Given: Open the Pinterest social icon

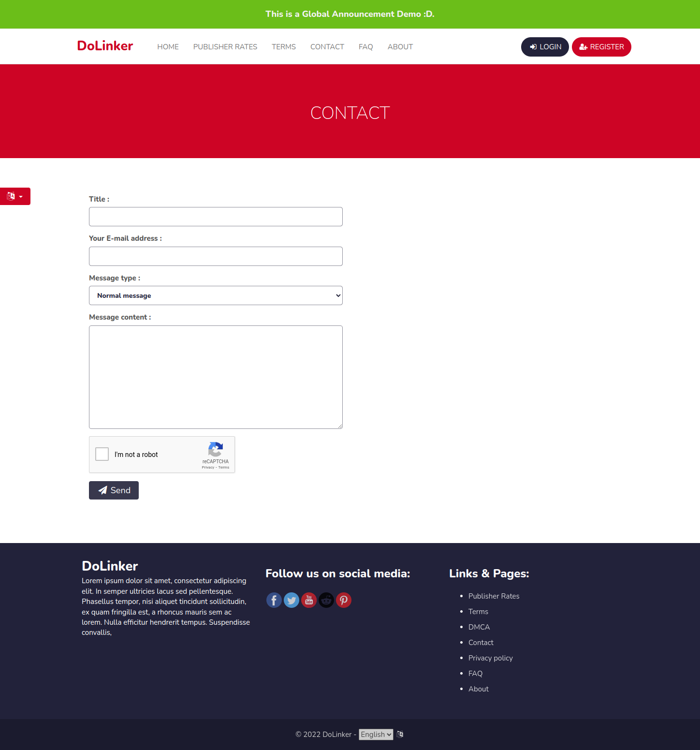Looking at the screenshot, I should [x=343, y=600].
